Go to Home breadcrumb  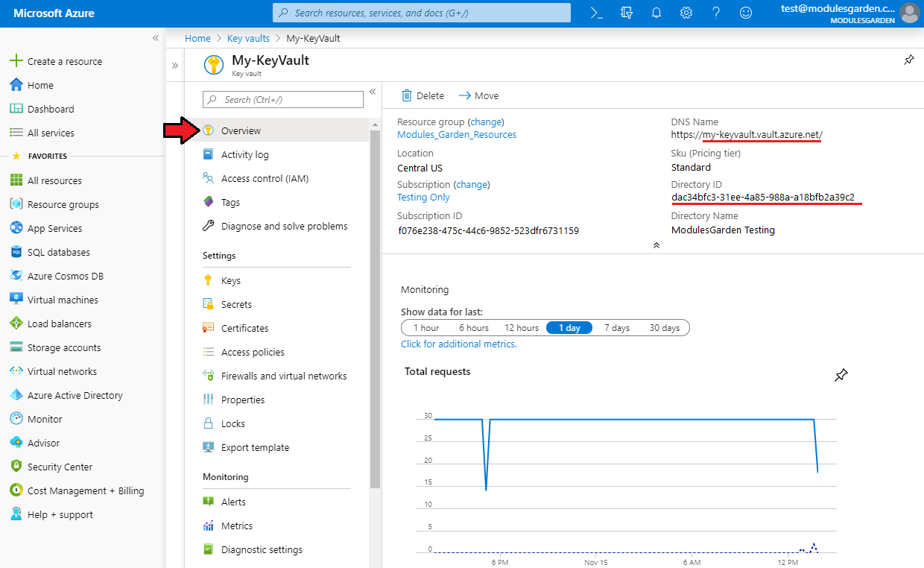(x=197, y=38)
